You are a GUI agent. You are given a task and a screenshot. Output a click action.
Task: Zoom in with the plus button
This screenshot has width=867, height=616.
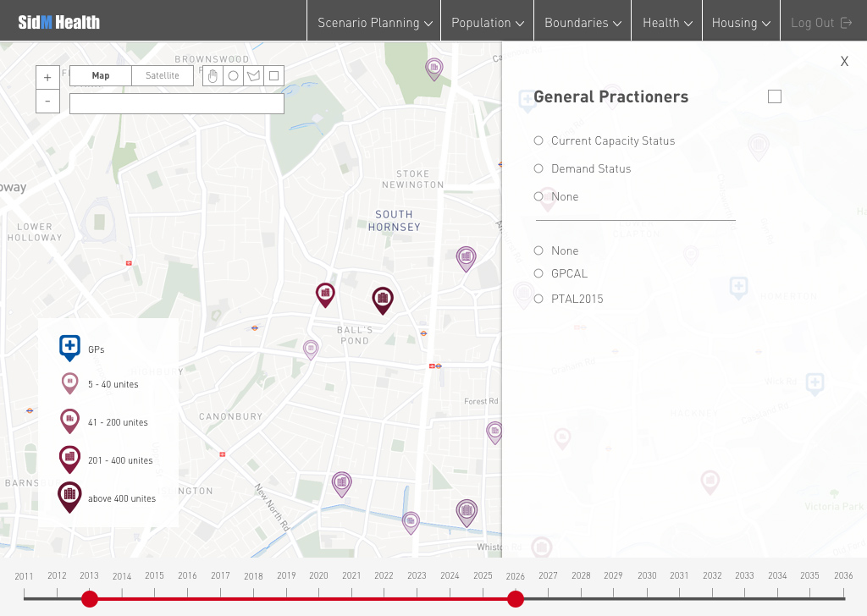point(47,77)
